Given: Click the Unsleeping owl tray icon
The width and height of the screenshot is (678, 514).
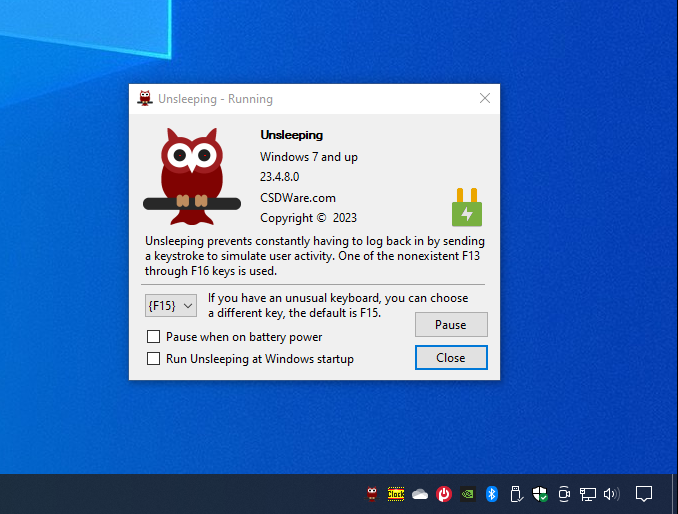Looking at the screenshot, I should pos(372,494).
